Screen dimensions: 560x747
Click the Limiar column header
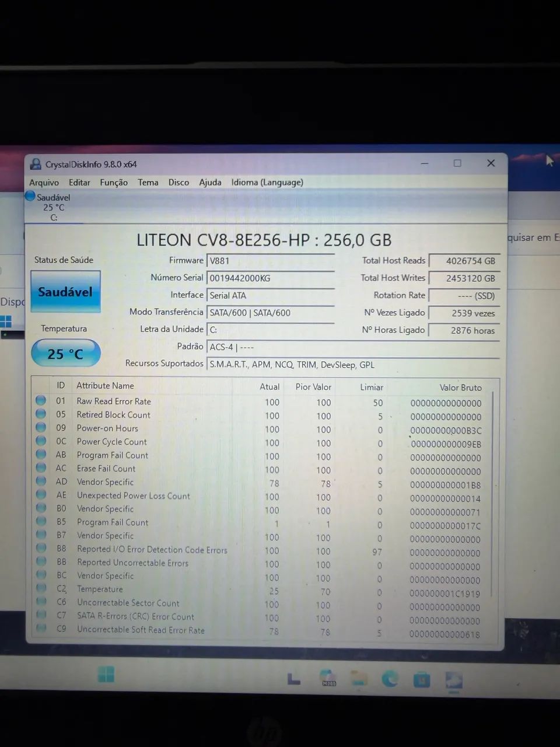coord(372,387)
